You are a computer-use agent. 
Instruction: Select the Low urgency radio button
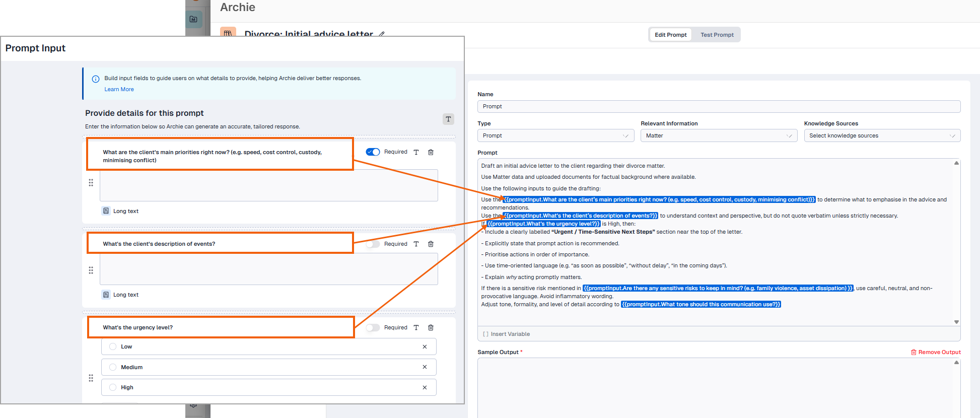click(x=113, y=346)
